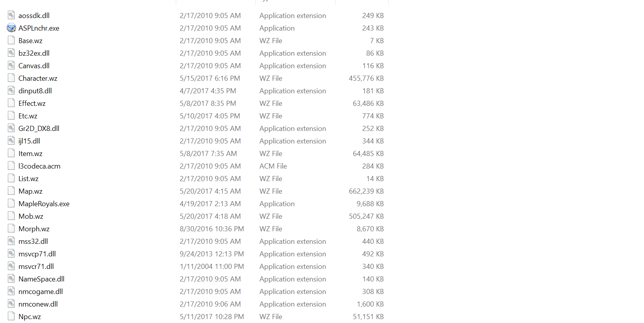Select the MapleRoyals.exe file icon
This screenshot has height=323, width=644.
point(11,203)
